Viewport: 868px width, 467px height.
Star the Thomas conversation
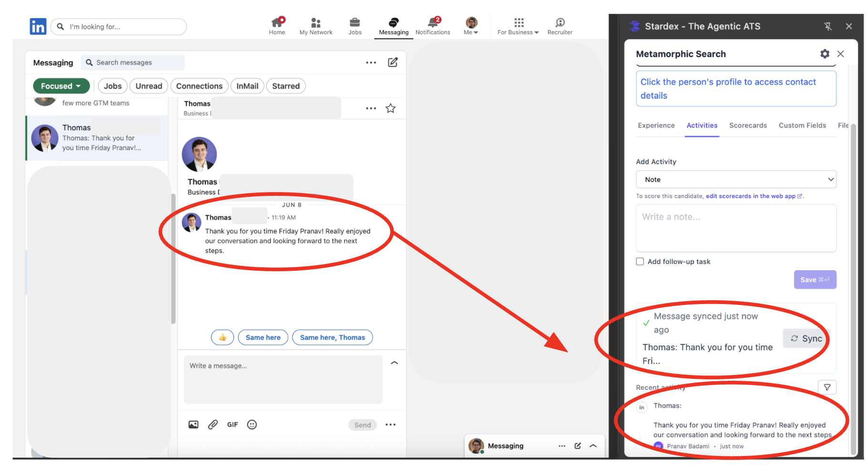(391, 108)
